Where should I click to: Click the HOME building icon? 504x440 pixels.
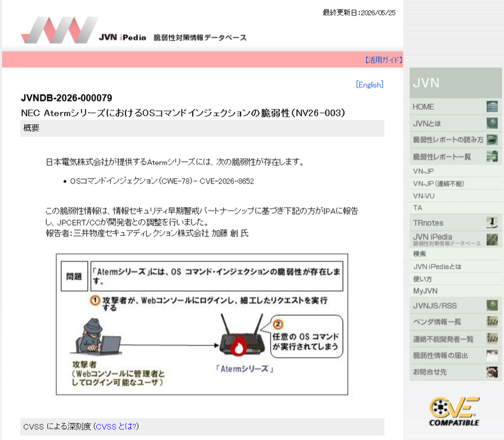(492, 107)
